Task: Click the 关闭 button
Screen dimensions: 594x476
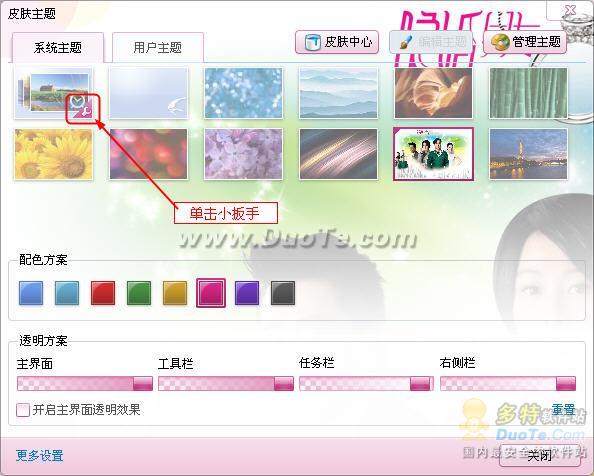Action: point(539,456)
